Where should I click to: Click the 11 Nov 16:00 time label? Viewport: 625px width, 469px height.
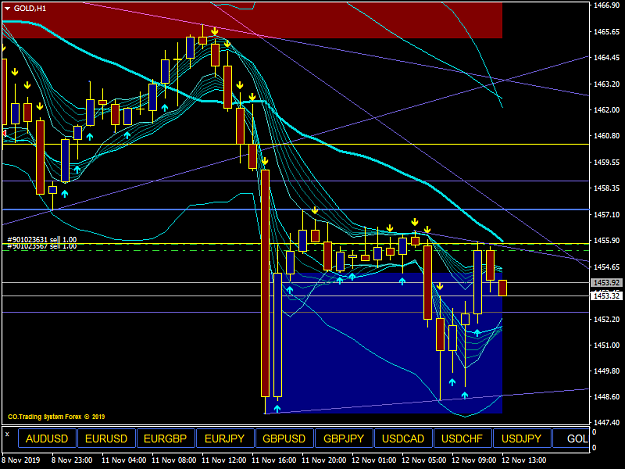tap(274, 460)
